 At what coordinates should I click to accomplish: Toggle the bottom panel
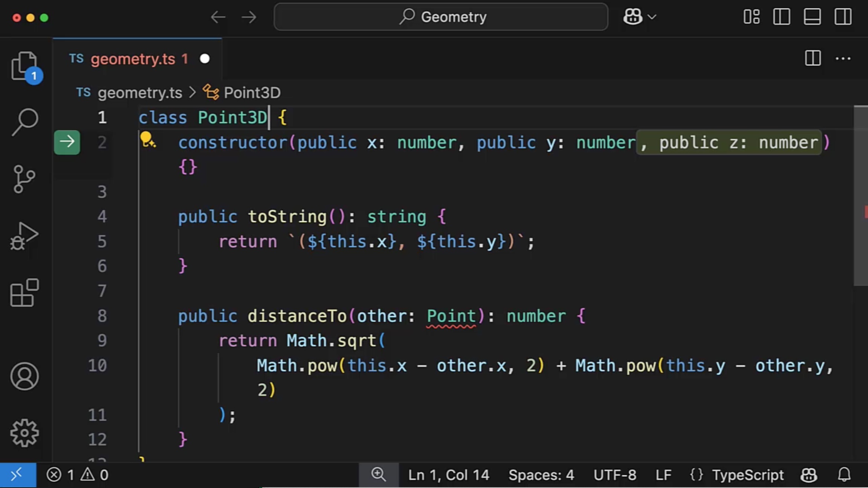pyautogui.click(x=812, y=17)
